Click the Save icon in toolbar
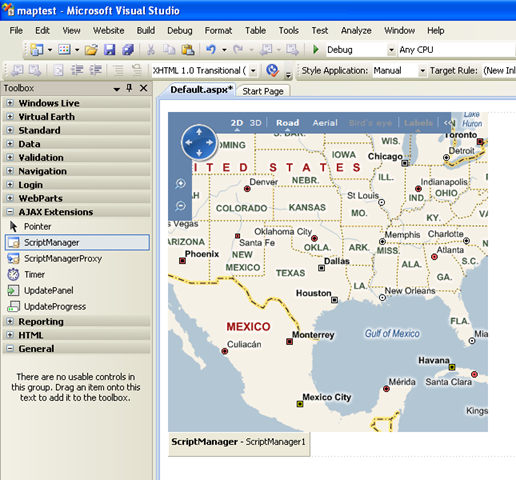 click(109, 50)
